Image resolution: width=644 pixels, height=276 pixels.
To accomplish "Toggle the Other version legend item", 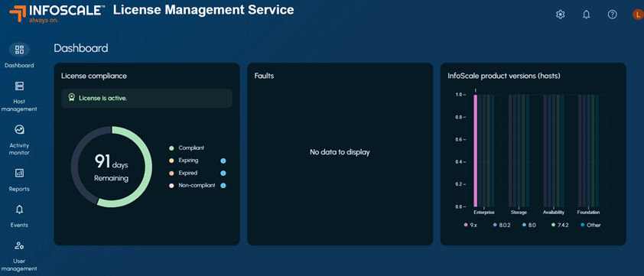I will click(x=590, y=225).
